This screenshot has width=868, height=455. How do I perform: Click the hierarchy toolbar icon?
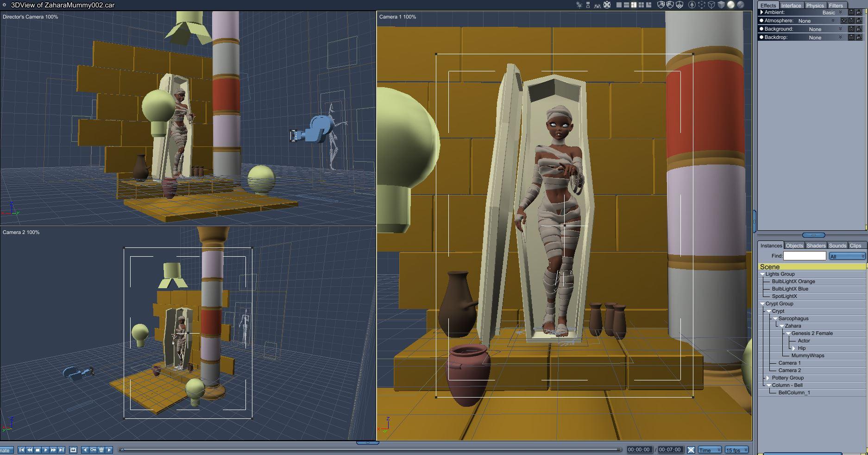[x=588, y=5]
